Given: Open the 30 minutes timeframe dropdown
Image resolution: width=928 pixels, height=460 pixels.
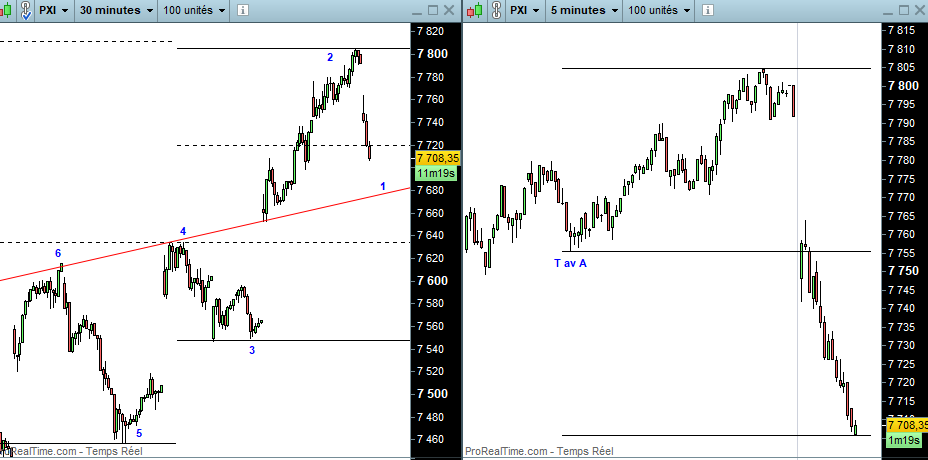Looking at the screenshot, I should [115, 10].
